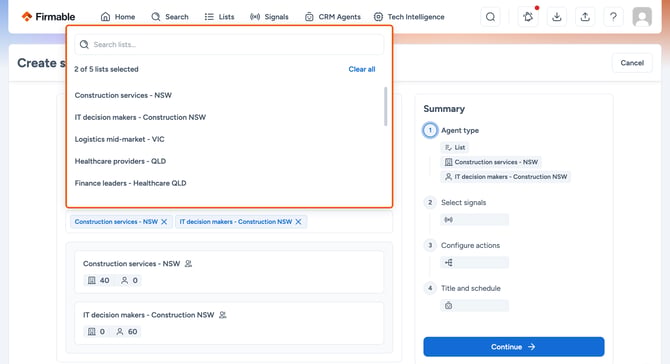Open CRM Agents

click(x=332, y=17)
